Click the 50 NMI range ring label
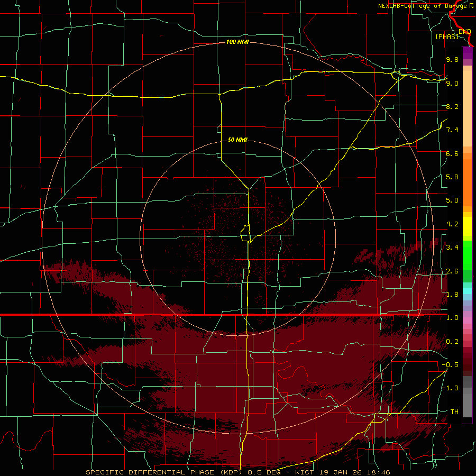 [x=237, y=140]
